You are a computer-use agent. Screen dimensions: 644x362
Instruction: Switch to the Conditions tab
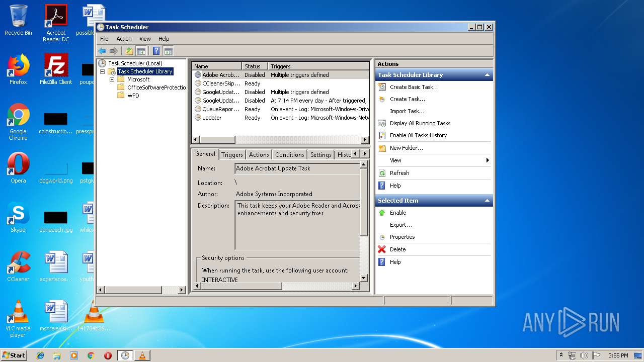tap(289, 155)
